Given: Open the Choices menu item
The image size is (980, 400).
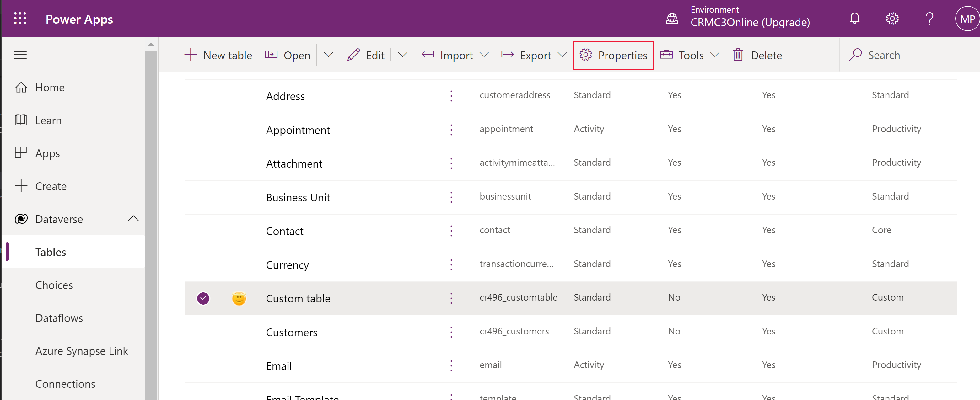Looking at the screenshot, I should click(54, 285).
